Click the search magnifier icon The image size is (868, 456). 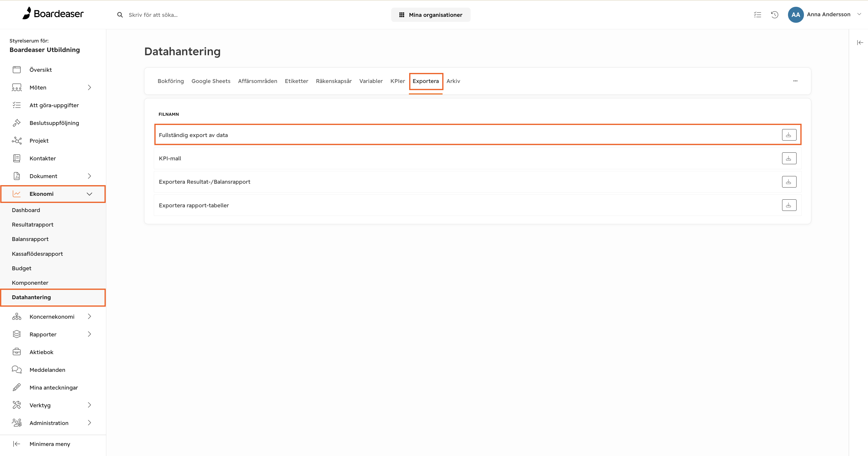point(120,15)
